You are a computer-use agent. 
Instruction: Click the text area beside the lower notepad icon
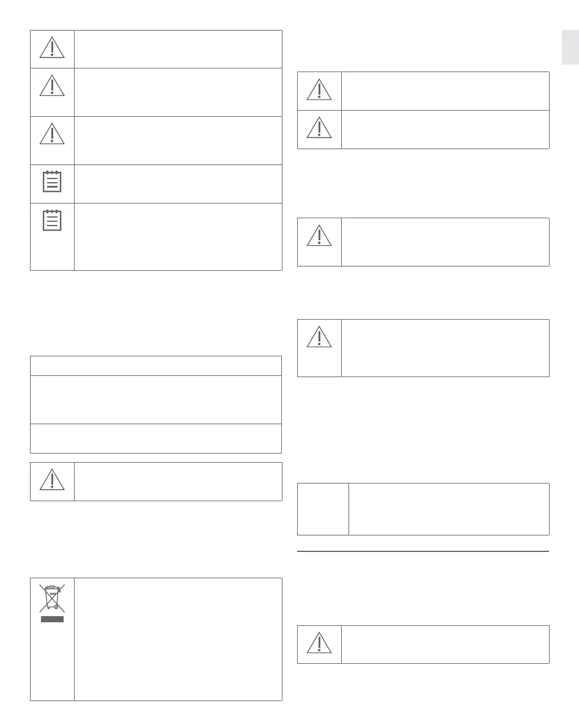(x=178, y=237)
